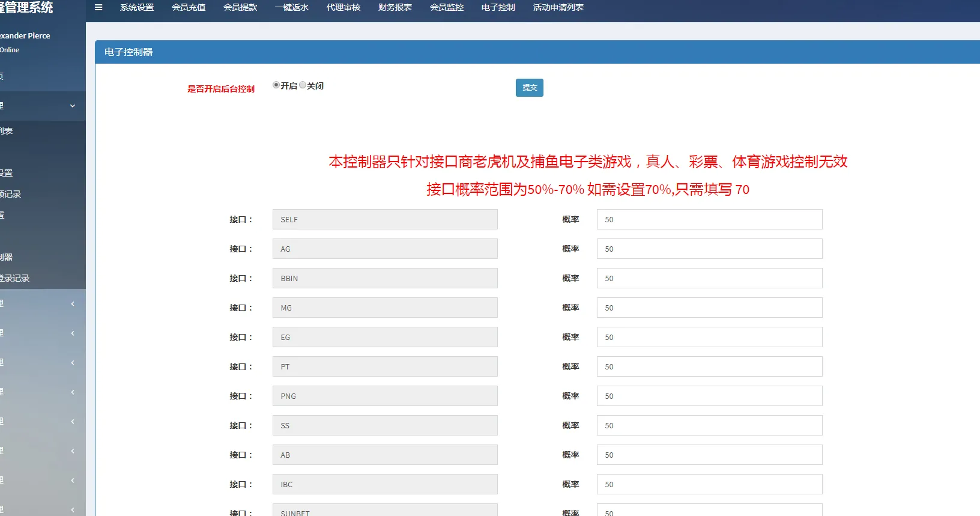Image resolution: width=980 pixels, height=516 pixels.
Task: Select the 开启 radio button
Action: coord(276,85)
